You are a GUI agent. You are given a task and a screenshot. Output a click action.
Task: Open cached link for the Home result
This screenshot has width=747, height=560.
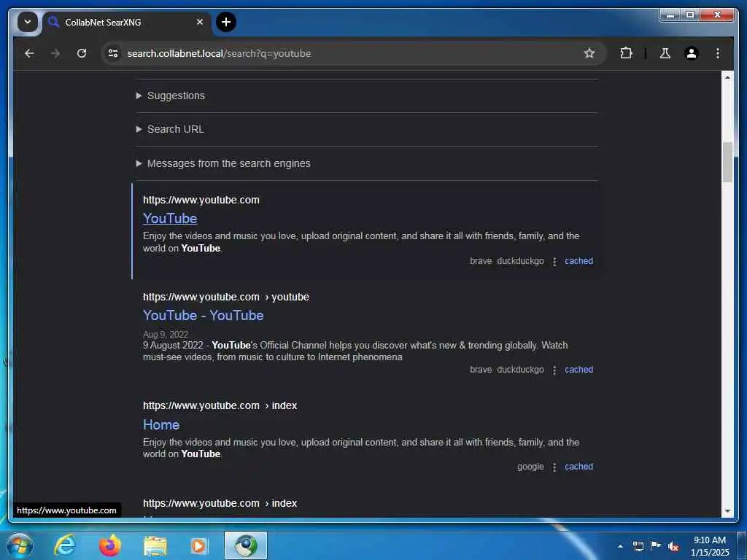(578, 467)
